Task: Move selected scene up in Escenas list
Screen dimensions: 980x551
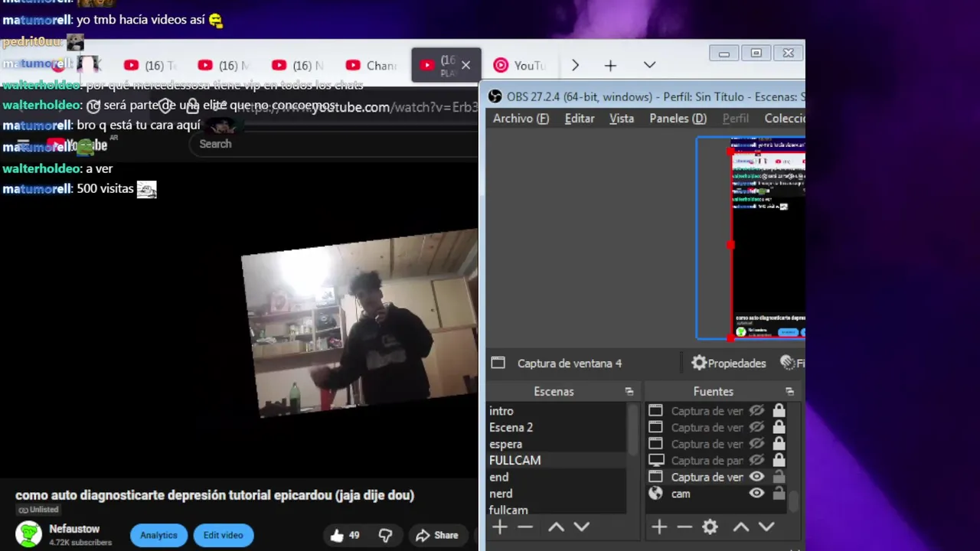Action: (x=556, y=527)
